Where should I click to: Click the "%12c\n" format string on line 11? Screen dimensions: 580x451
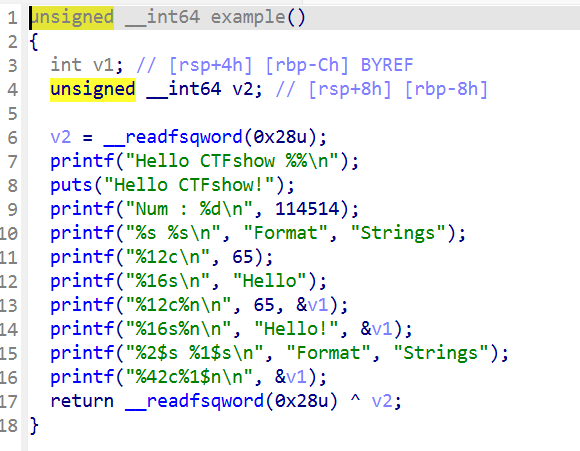click(x=168, y=257)
